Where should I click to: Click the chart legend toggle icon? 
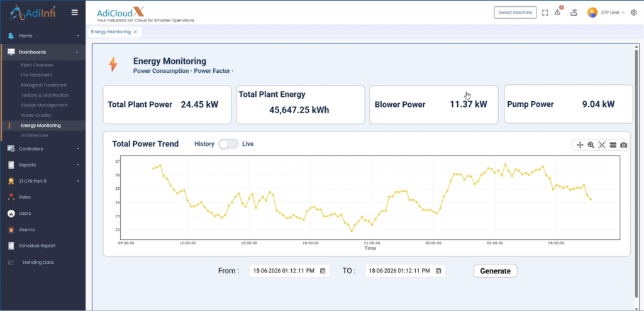click(613, 145)
